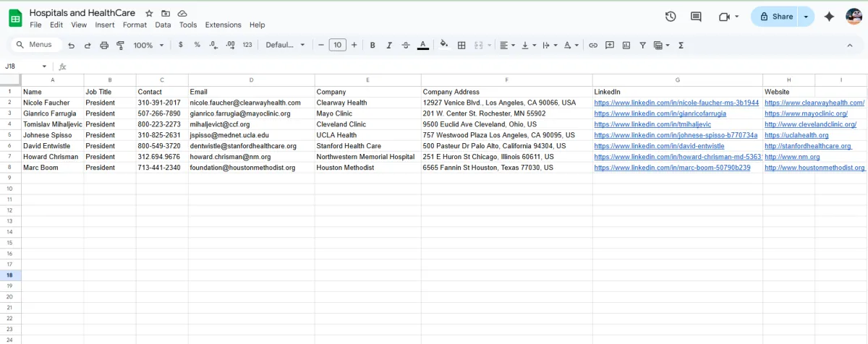The width and height of the screenshot is (868, 344).
Task: Open the mayoclinic.org website link
Action: click(806, 113)
